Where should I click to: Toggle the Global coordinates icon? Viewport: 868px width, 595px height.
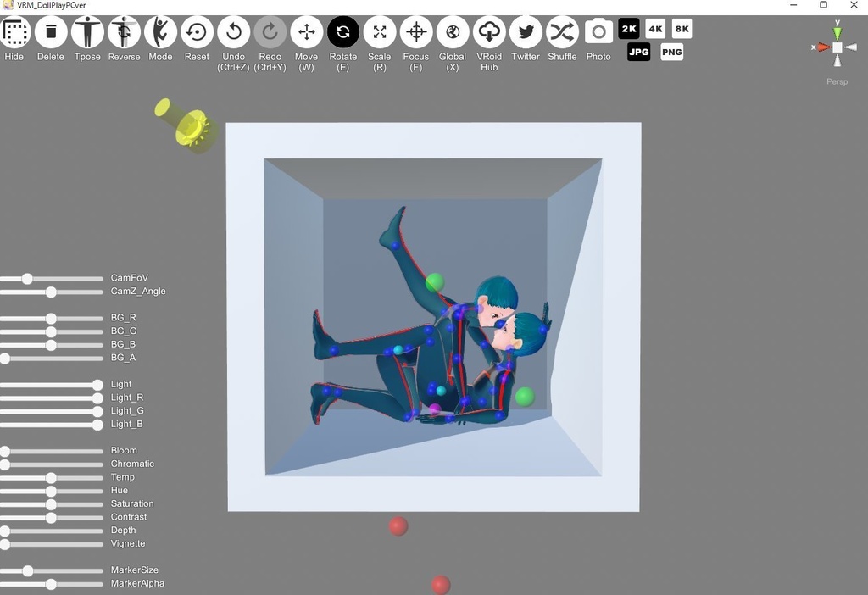(x=453, y=32)
